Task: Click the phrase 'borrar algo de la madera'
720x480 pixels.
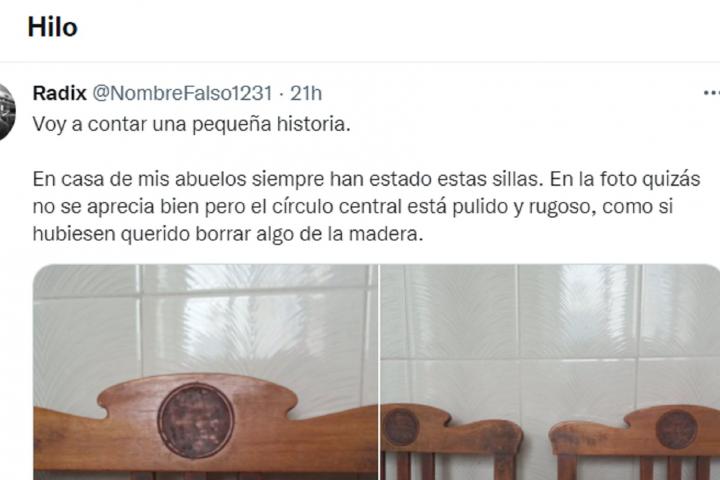Action: (307, 234)
